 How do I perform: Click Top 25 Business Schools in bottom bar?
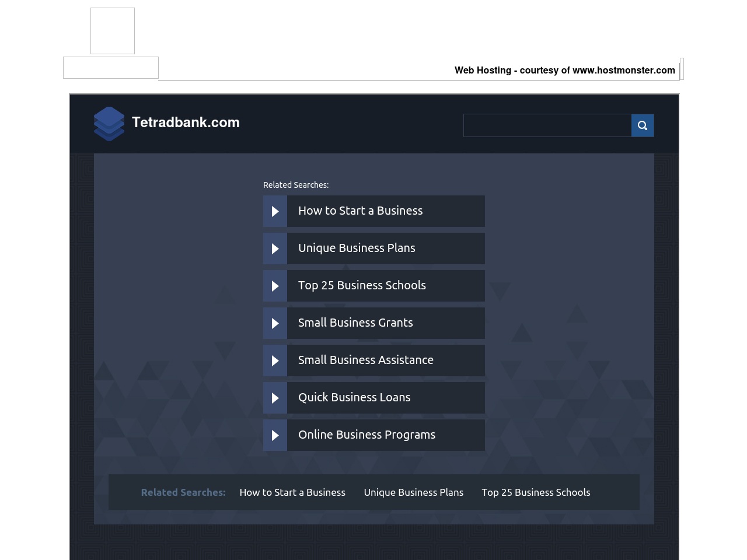pos(536,492)
